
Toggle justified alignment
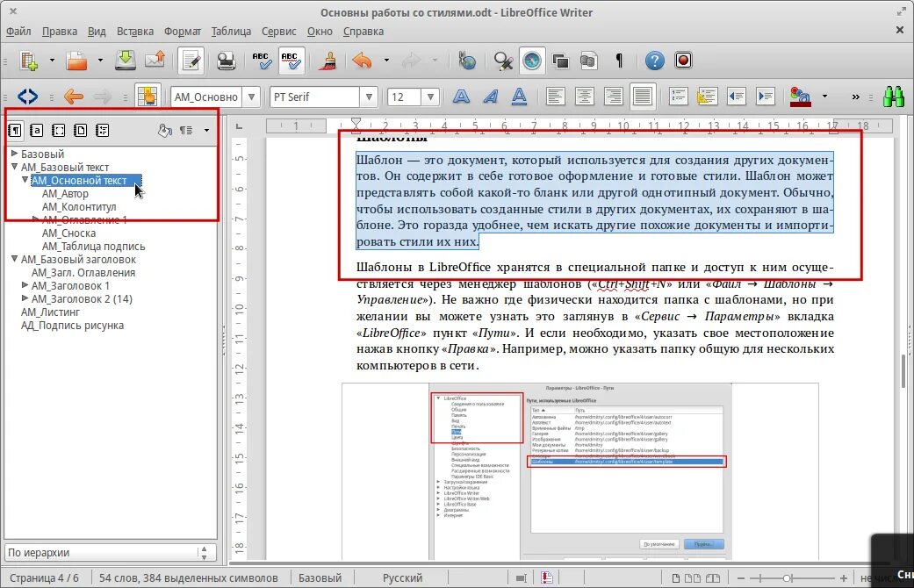(x=643, y=97)
